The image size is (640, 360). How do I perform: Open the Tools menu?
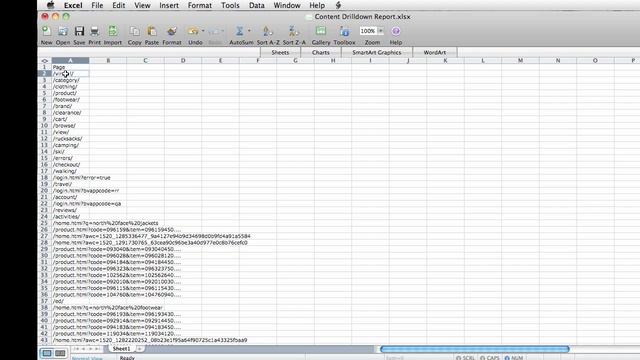[x=230, y=5]
